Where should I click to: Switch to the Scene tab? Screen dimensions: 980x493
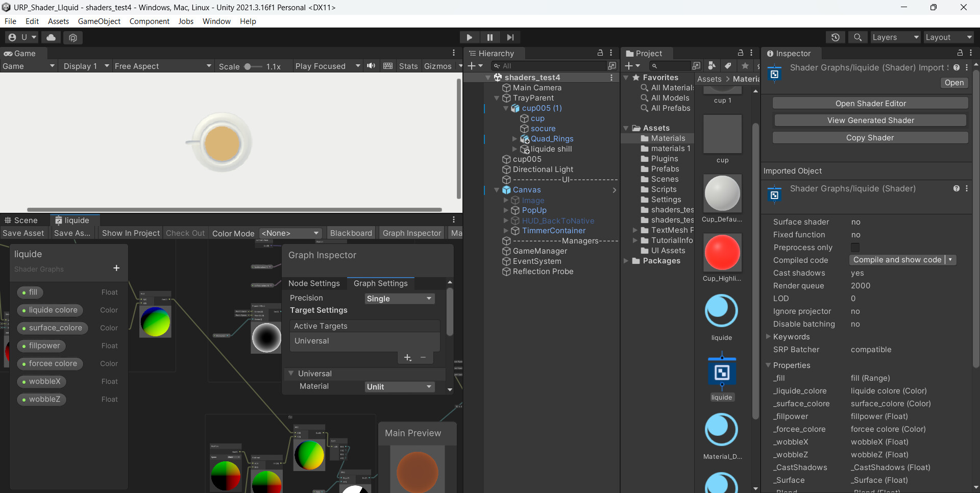click(22, 220)
